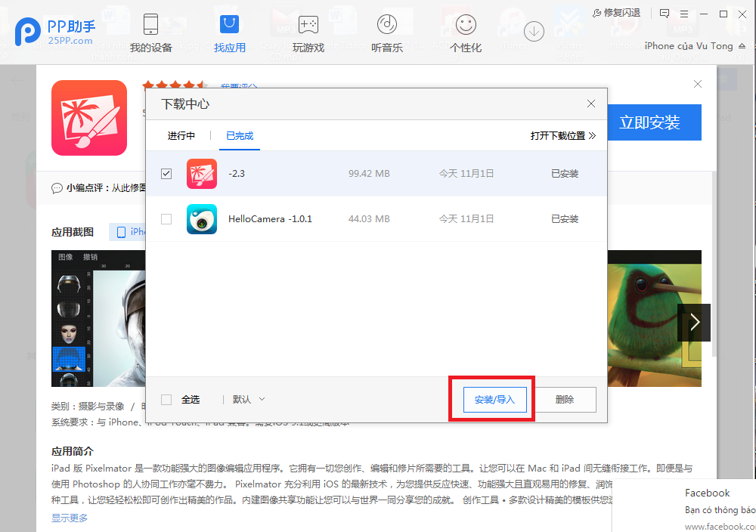Image resolution: width=756 pixels, height=532 pixels.
Task: Switch to the 已完成 tab
Action: (240, 136)
